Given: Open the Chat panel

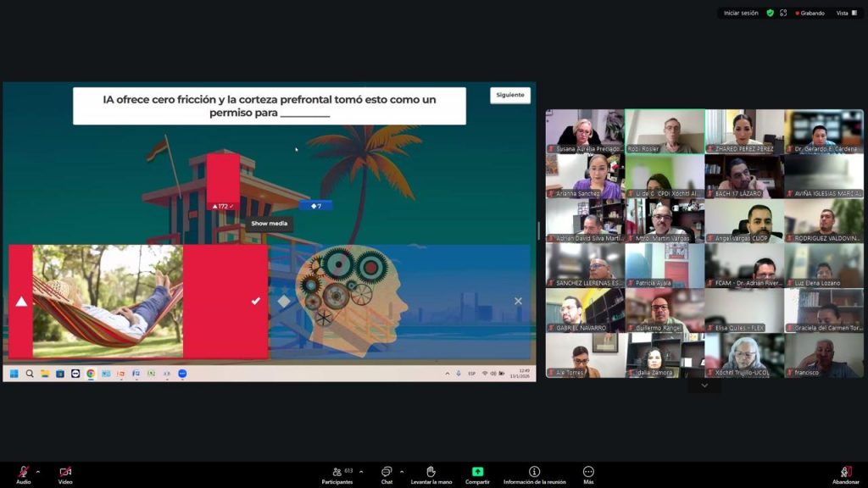Looking at the screenshot, I should (387, 472).
